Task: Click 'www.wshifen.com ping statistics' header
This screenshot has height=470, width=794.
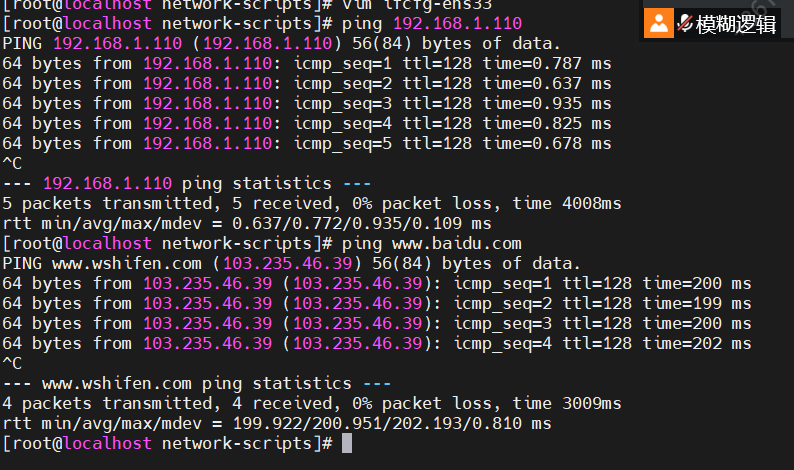Action: [196, 383]
